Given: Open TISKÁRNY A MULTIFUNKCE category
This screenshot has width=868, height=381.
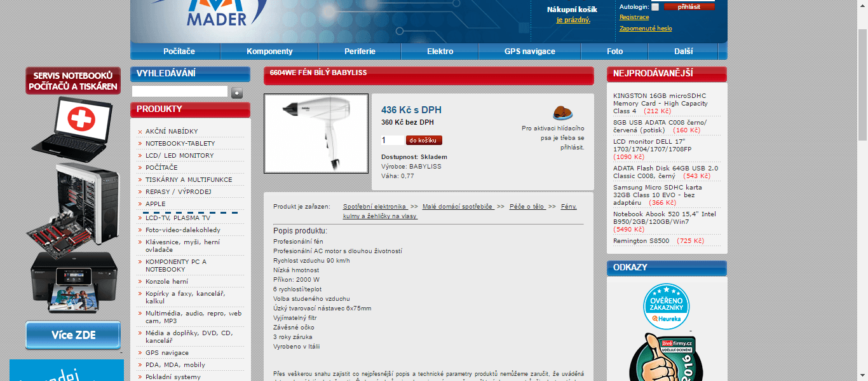Looking at the screenshot, I should (x=189, y=179).
